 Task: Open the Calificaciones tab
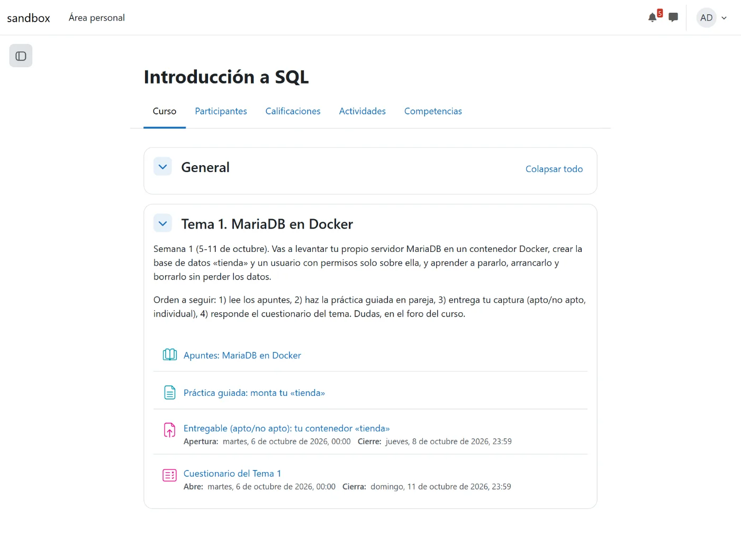point(293,111)
